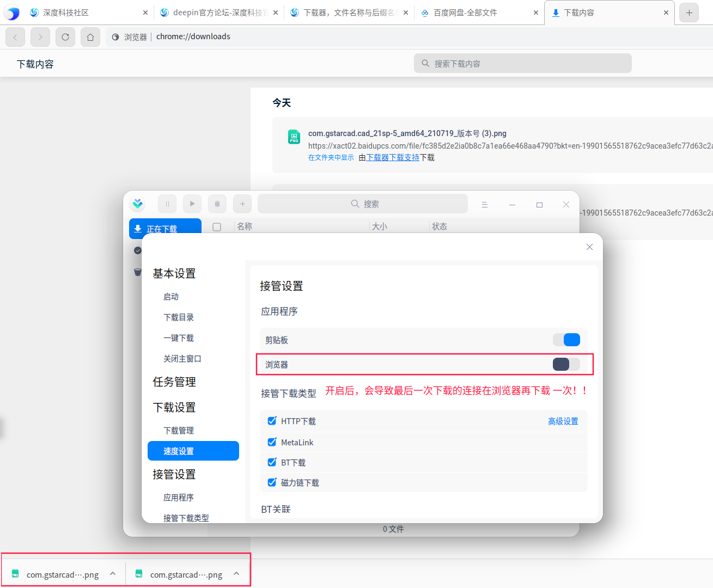Close the 百度网盘-全部文件 tab

[536, 13]
